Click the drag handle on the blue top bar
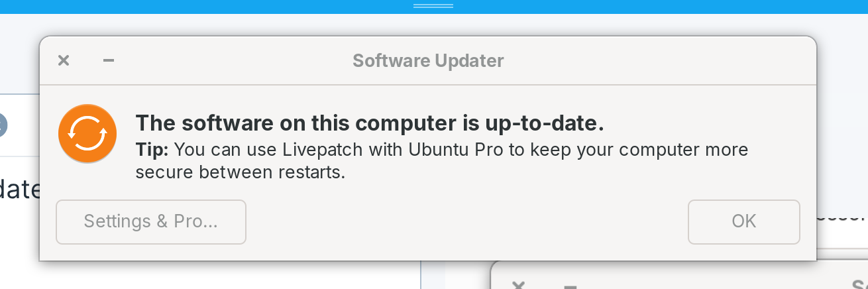 pos(433,5)
